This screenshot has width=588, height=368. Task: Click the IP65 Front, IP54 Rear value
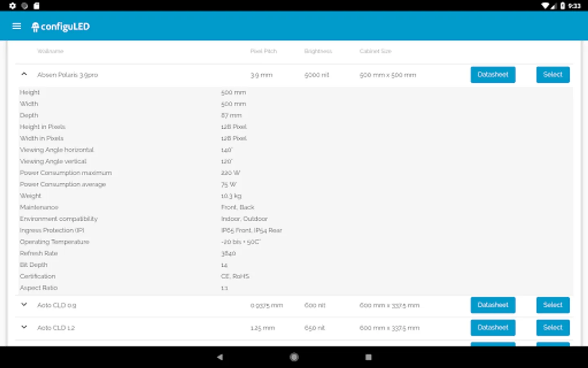(x=252, y=230)
